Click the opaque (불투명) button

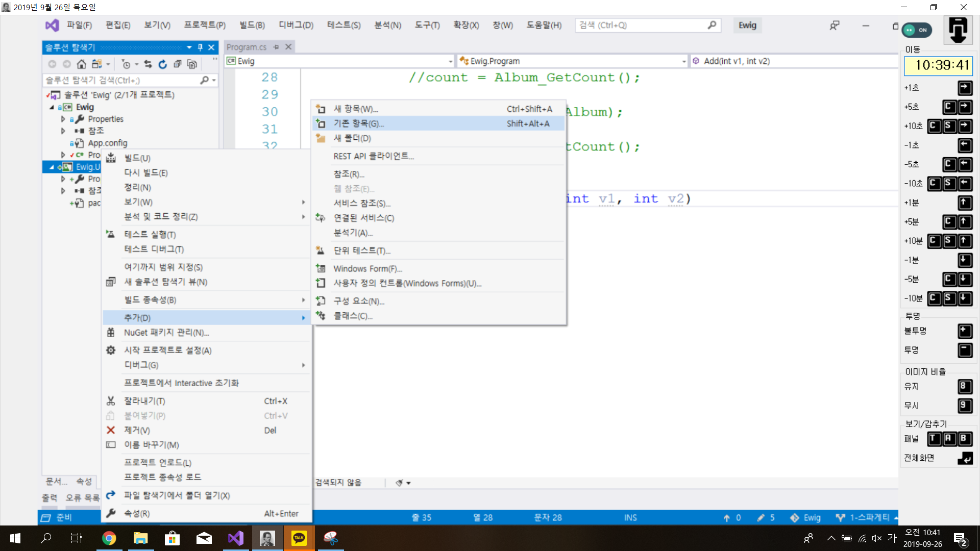coord(965,331)
